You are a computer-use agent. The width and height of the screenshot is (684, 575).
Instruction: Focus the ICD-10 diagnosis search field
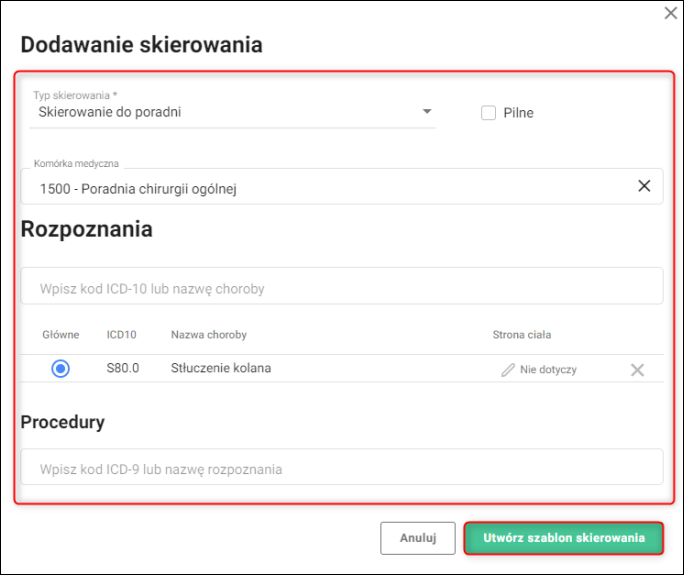click(x=340, y=288)
